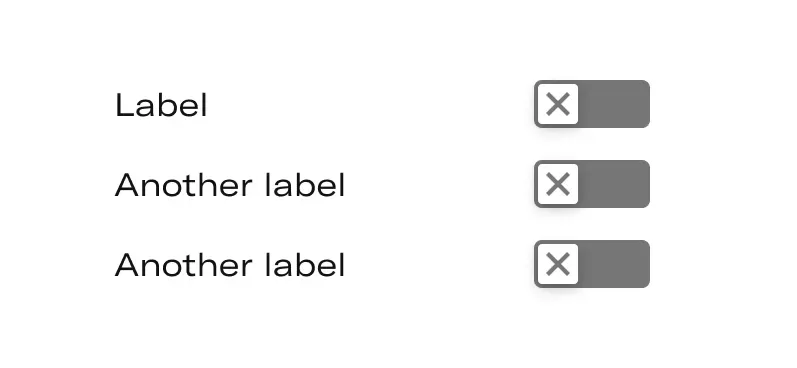797x368 pixels.
Task: Switch on the option labeled "Label"
Action: click(592, 104)
